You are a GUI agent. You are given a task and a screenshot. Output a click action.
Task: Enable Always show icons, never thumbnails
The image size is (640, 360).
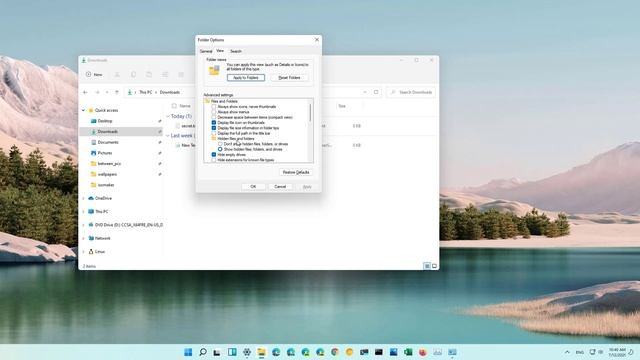(x=213, y=107)
